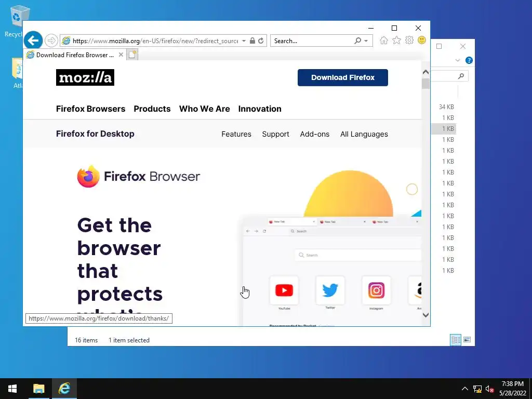The image size is (532, 399).
Task: Click the search magnifier in IE search box
Action: pos(357,41)
